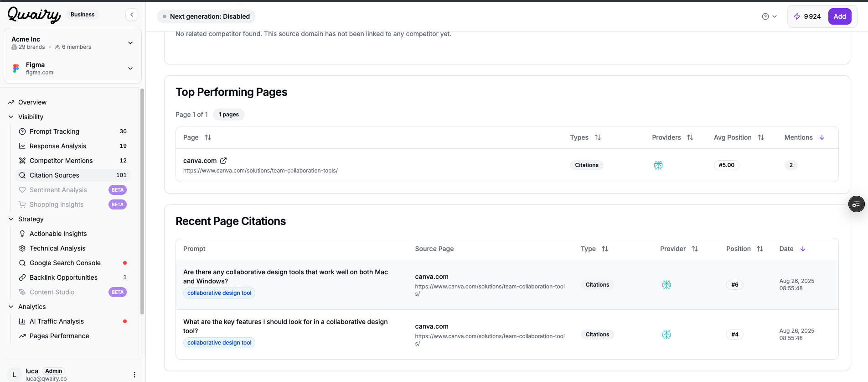Click the Qwairy logo
868x382 pixels.
[34, 15]
